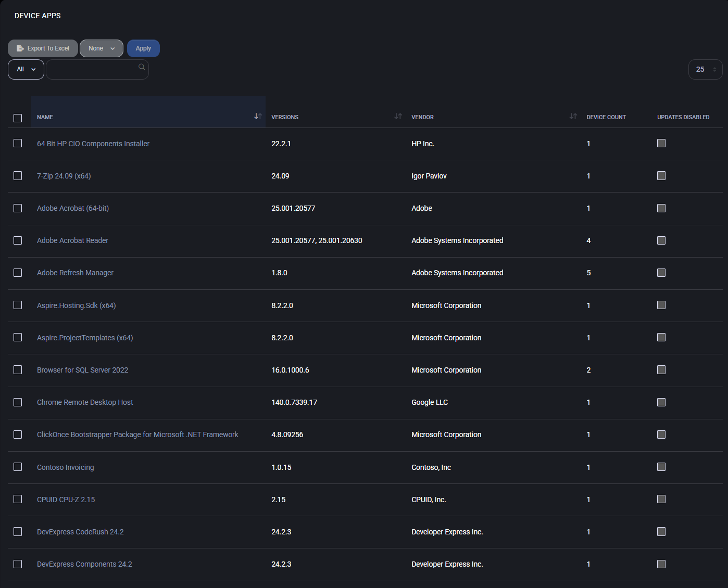This screenshot has height=588, width=728.
Task: Select row checkbox for 7-Zip 24.09 (x64)
Action: pyautogui.click(x=18, y=176)
